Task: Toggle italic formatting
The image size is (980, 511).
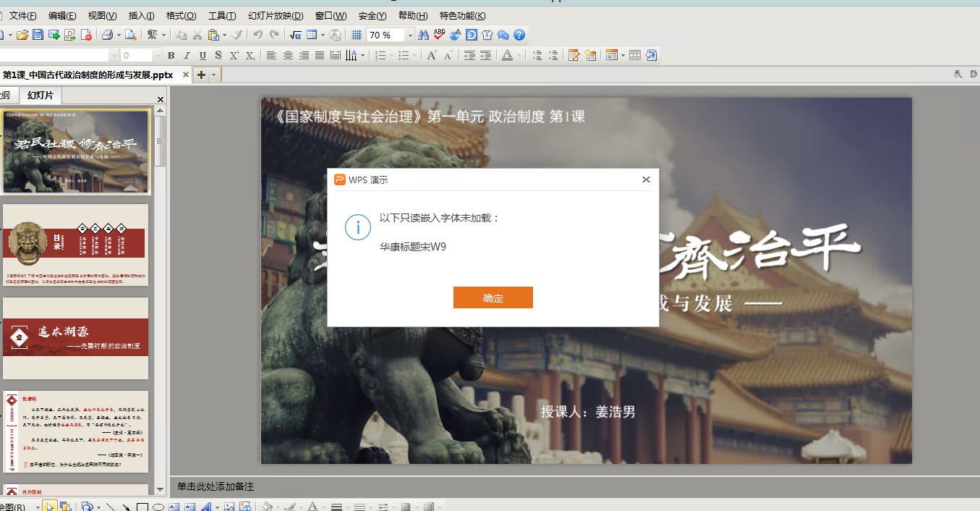Action: (187, 56)
